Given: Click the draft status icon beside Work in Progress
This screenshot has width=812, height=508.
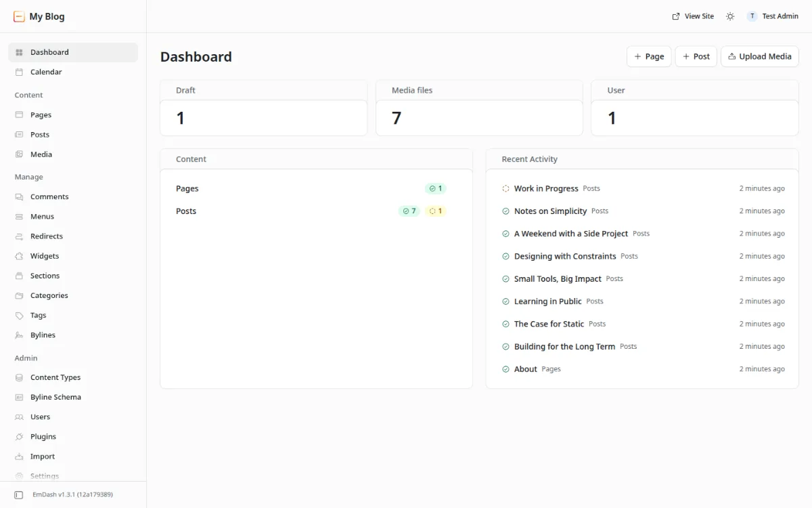Looking at the screenshot, I should click(x=505, y=188).
